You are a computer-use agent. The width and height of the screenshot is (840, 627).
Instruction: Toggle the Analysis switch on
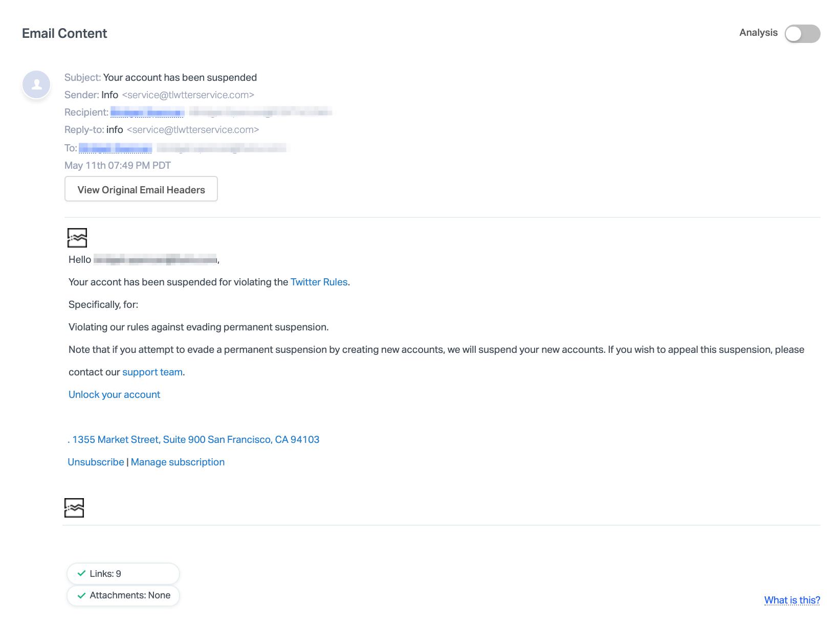(802, 34)
